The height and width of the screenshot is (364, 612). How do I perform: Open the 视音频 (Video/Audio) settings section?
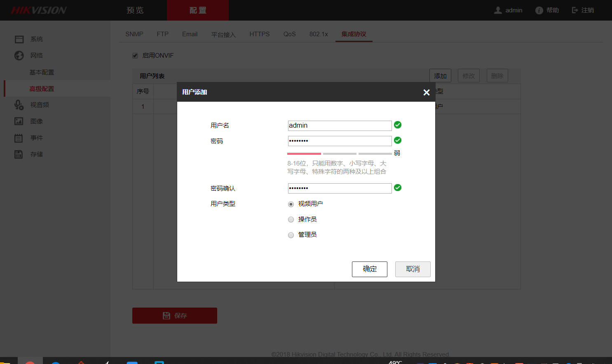tap(39, 105)
